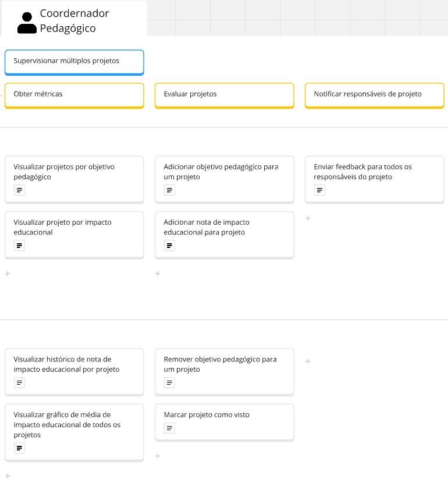Open description icon on Marcar projeto como visto

click(x=169, y=428)
